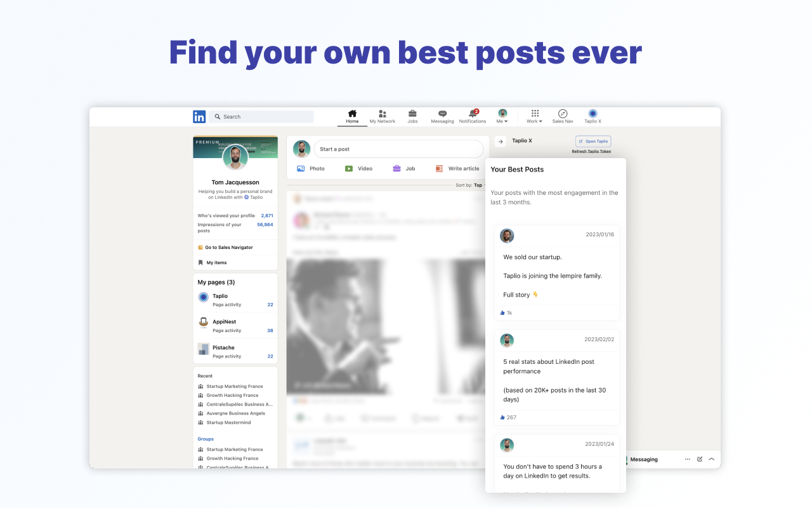Open the Sort by Top dropdown

(x=471, y=185)
